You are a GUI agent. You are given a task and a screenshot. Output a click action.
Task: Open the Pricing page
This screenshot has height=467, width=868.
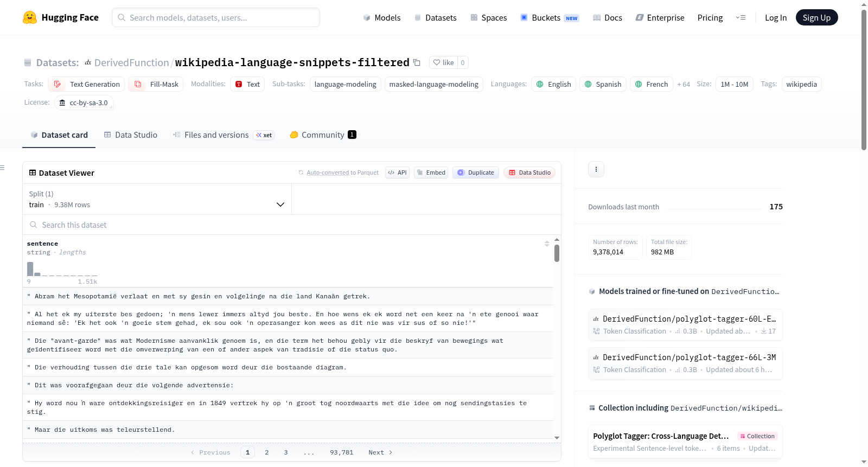(710, 17)
